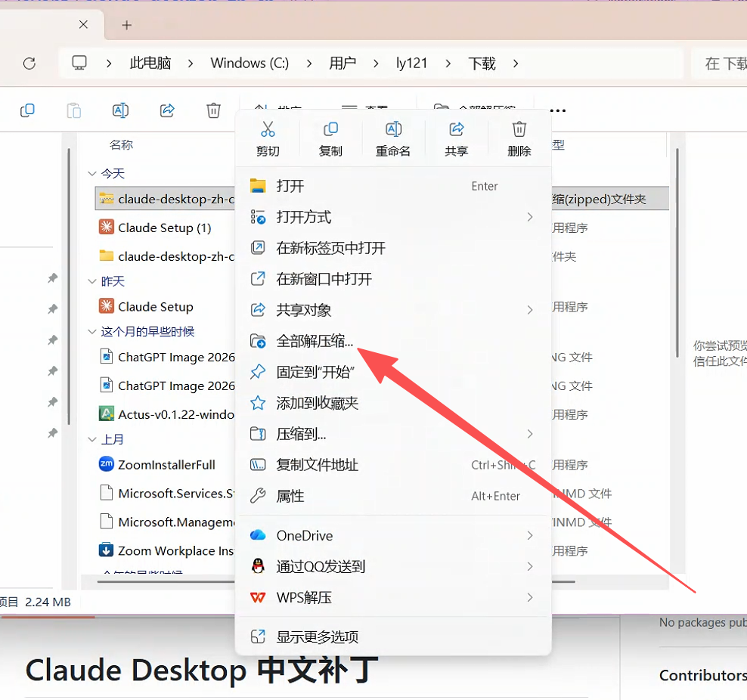Open the 压缩到... submenu
This screenshot has height=700, width=747.
tap(393, 434)
